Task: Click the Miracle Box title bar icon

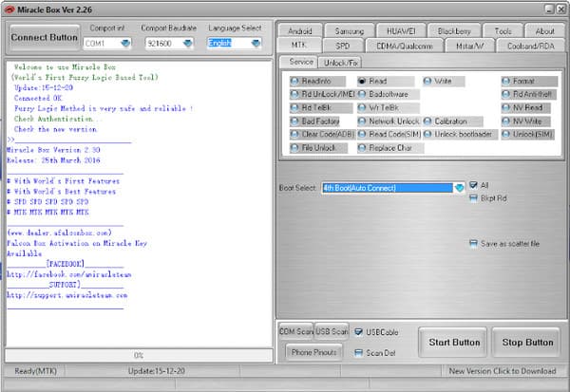Action: tap(9, 9)
